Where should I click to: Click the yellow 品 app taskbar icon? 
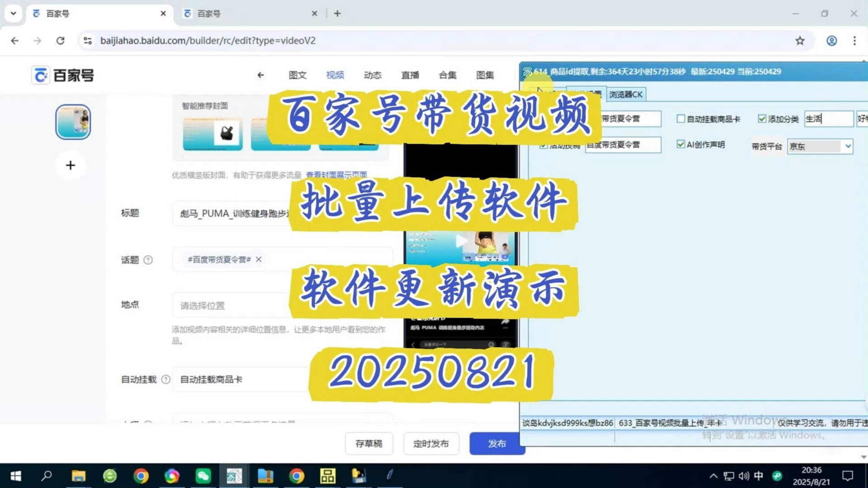(x=327, y=476)
